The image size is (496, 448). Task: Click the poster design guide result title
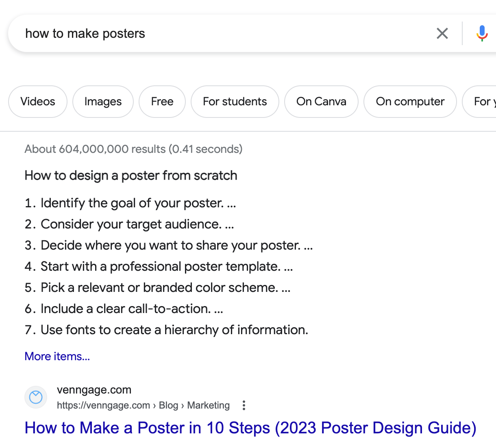pos(250,428)
